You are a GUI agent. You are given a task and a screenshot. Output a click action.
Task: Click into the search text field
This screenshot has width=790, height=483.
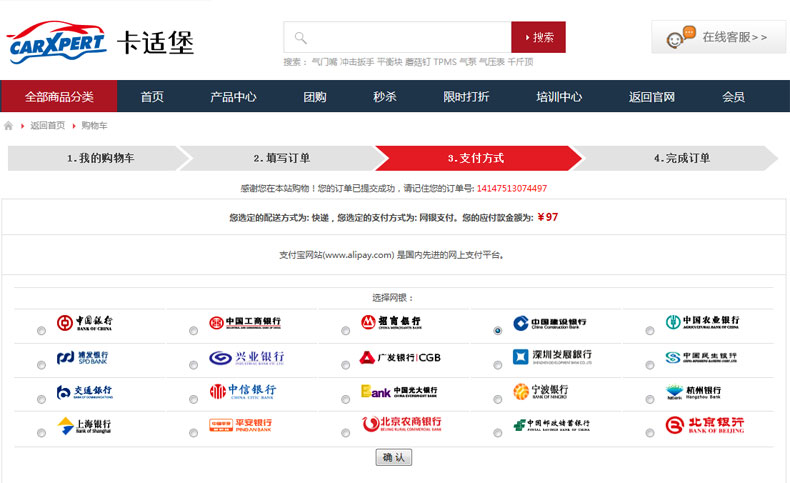coord(398,37)
